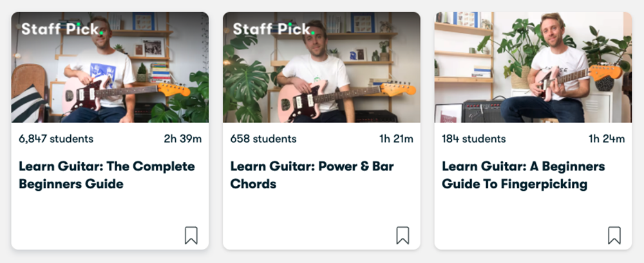This screenshot has width=644, height=263.
Task: Click 'Learn Guitar: Power & Bar Chords' title
Action: [x=312, y=175]
